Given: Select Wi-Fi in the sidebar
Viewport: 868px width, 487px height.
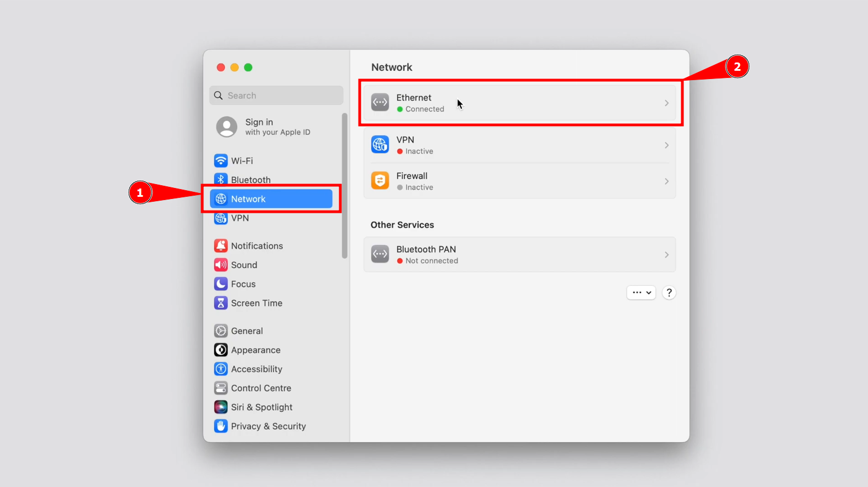Looking at the screenshot, I should click(242, 161).
